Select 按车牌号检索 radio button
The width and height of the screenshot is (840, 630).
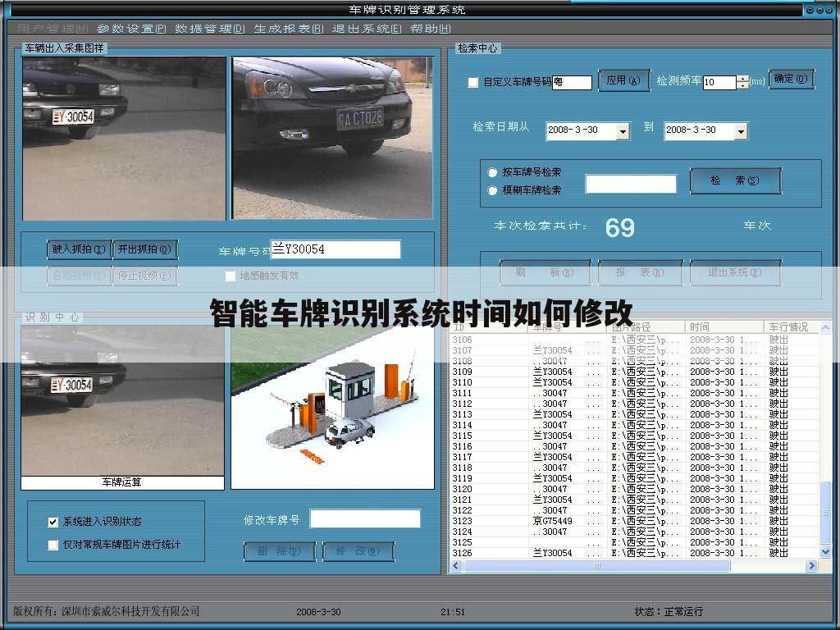(x=492, y=172)
